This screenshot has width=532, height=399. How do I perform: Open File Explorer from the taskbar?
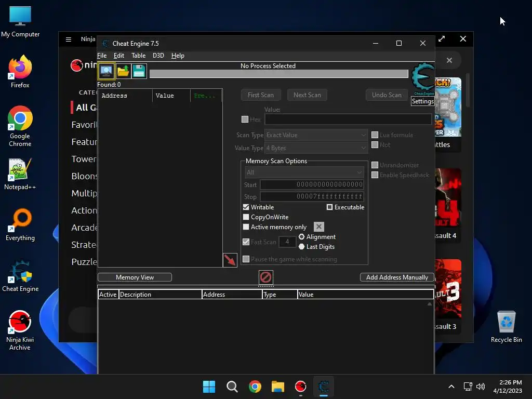tap(278, 387)
